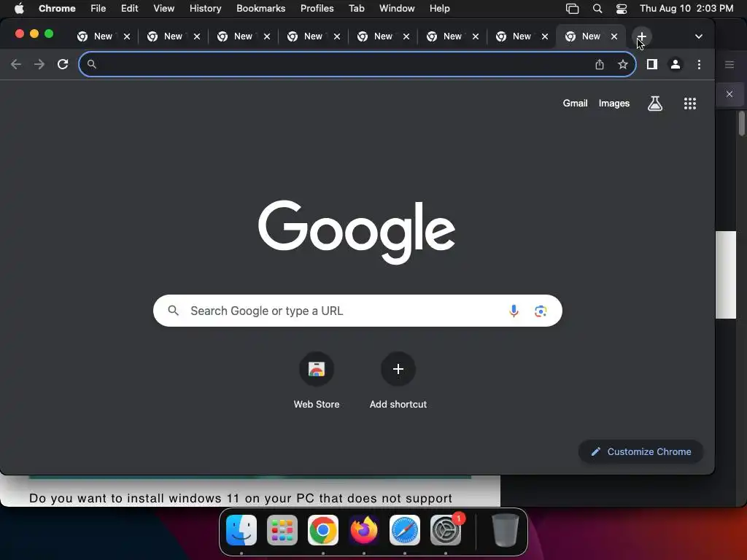
Task: Open the Apple menu
Action: 19,9
